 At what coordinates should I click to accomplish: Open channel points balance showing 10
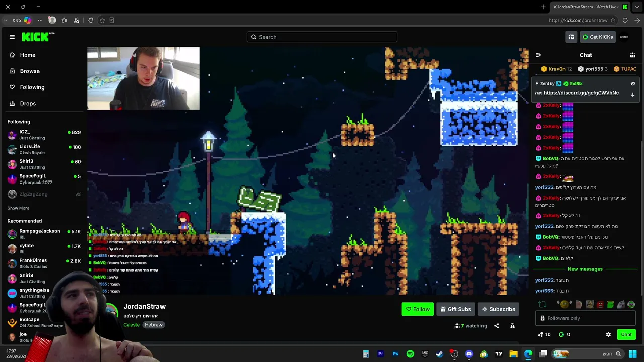[x=544, y=334]
